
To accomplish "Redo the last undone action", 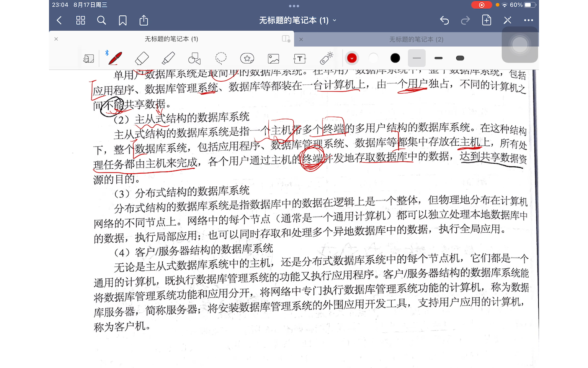I will (465, 20).
